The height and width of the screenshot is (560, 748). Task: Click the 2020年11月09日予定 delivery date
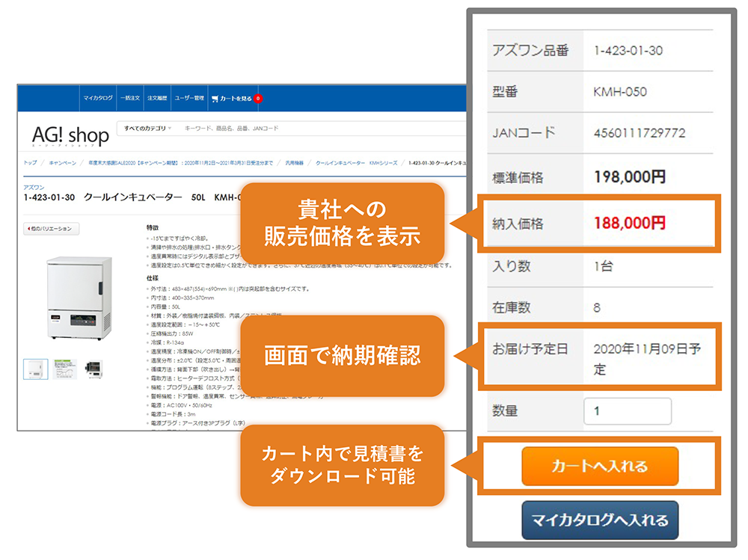point(647,359)
